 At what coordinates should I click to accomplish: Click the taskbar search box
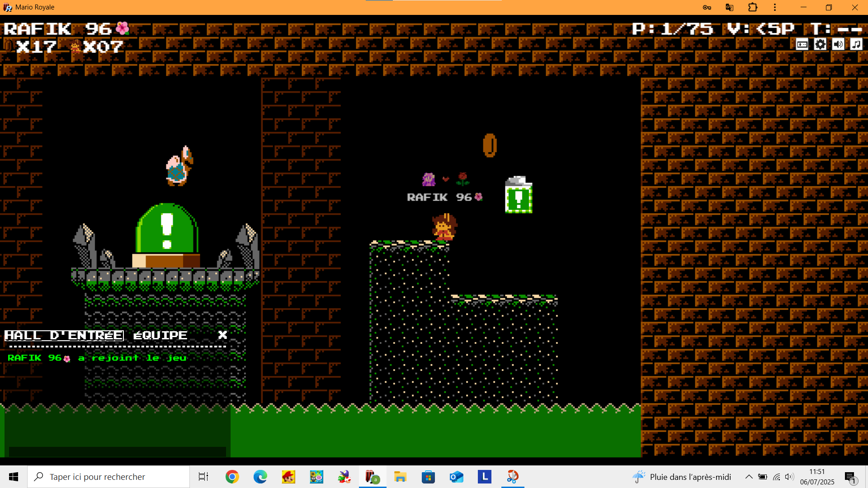pos(108,477)
